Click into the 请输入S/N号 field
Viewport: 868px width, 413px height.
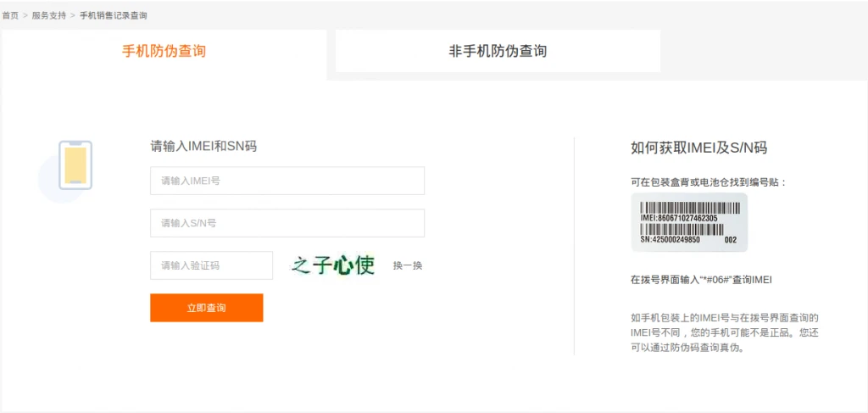click(287, 223)
